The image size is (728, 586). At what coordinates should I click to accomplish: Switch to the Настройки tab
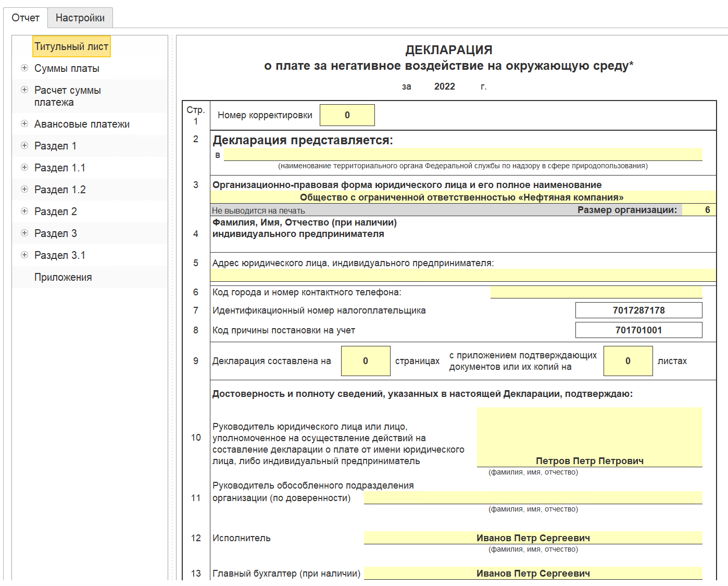[x=80, y=18]
